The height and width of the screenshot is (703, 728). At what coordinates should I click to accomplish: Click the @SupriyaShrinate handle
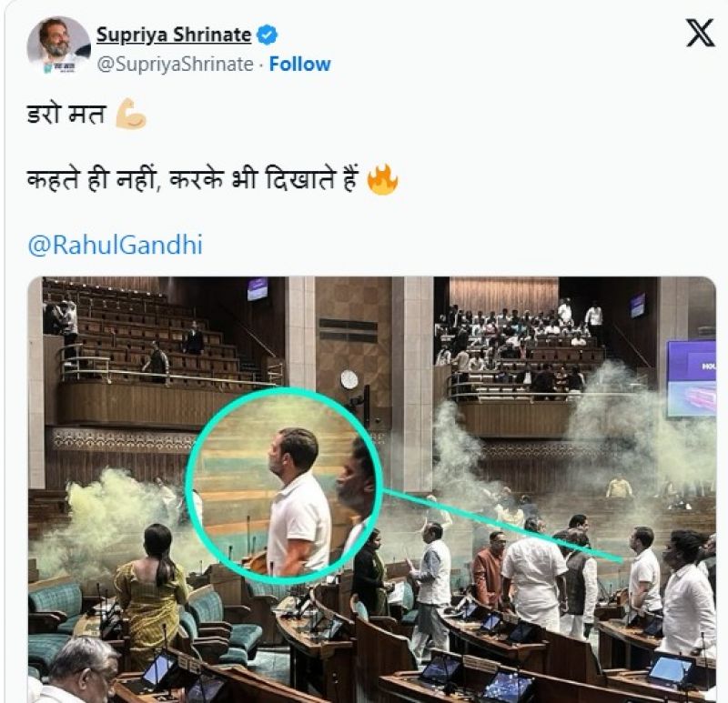coord(176,65)
